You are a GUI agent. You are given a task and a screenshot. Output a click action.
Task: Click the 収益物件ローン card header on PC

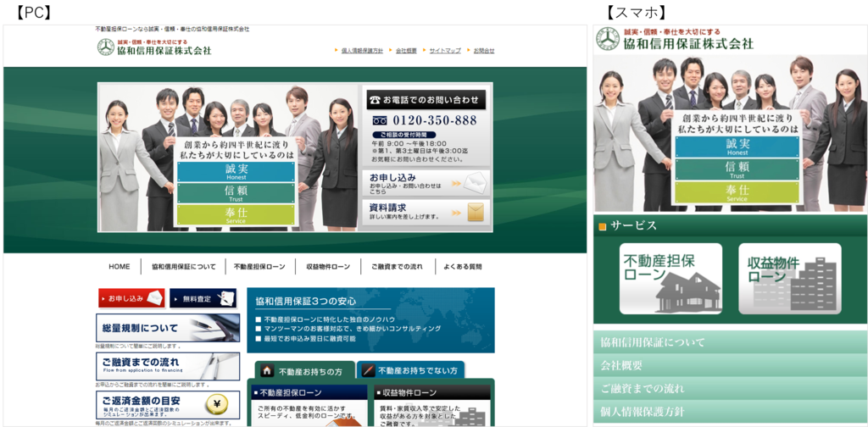pos(432,393)
